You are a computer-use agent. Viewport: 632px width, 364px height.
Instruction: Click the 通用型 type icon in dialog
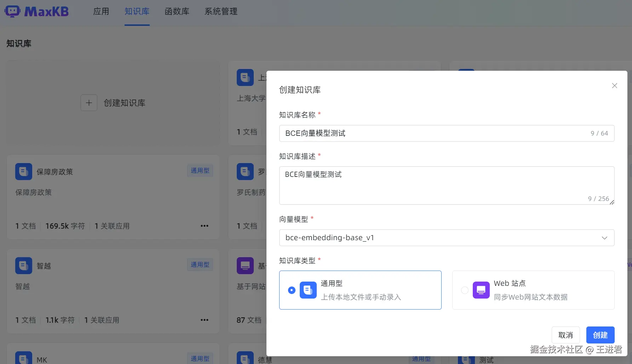click(308, 290)
